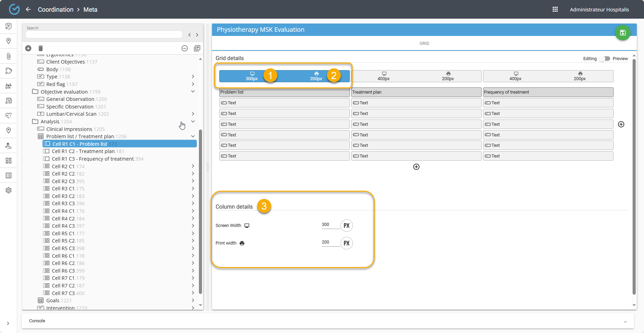This screenshot has width=644, height=333.
Task: Click the add node plus icon above tree
Action: (28, 48)
